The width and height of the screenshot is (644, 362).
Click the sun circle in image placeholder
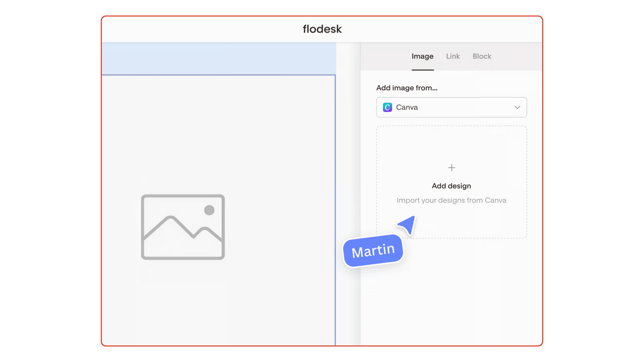click(x=209, y=210)
